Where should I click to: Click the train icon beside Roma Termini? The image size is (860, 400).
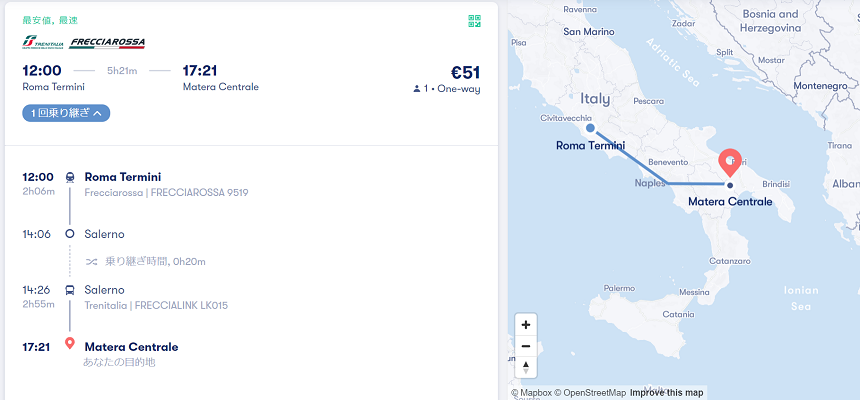click(70, 177)
